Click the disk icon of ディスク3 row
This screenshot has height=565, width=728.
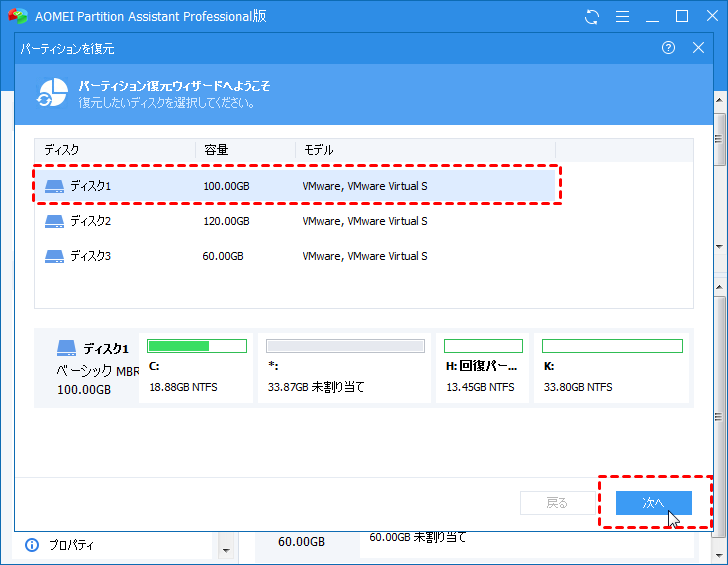(54, 256)
